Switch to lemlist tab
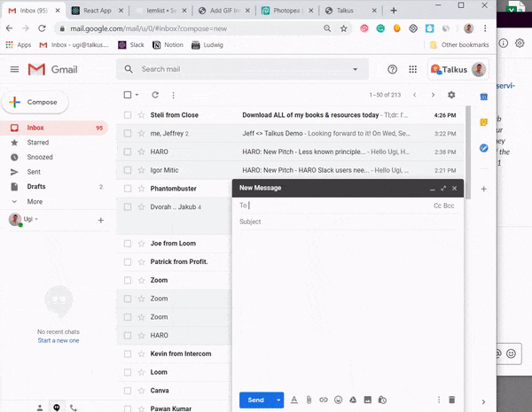Screen dimensions: 532x412 (160, 11)
